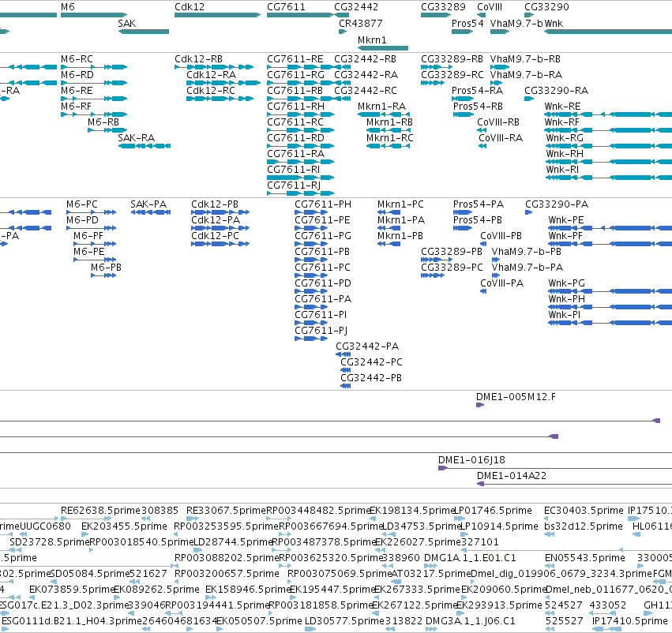Click the CG33289 gene label
This screenshot has width=672, height=633.
click(443, 7)
